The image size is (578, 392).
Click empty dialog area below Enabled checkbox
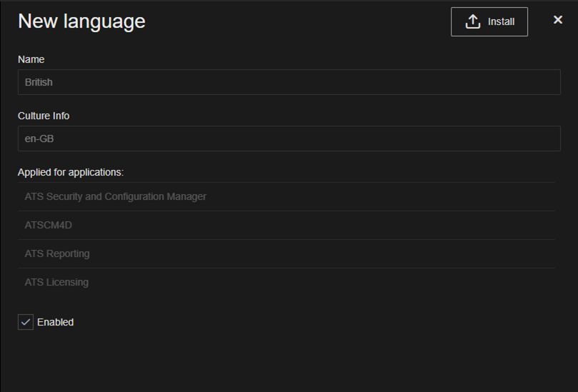pos(286,361)
